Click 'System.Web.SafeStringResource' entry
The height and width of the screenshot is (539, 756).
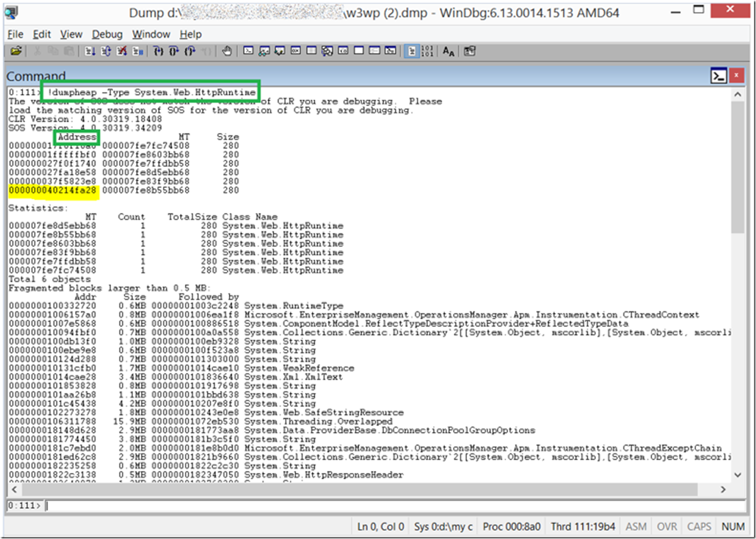pyautogui.click(x=324, y=413)
